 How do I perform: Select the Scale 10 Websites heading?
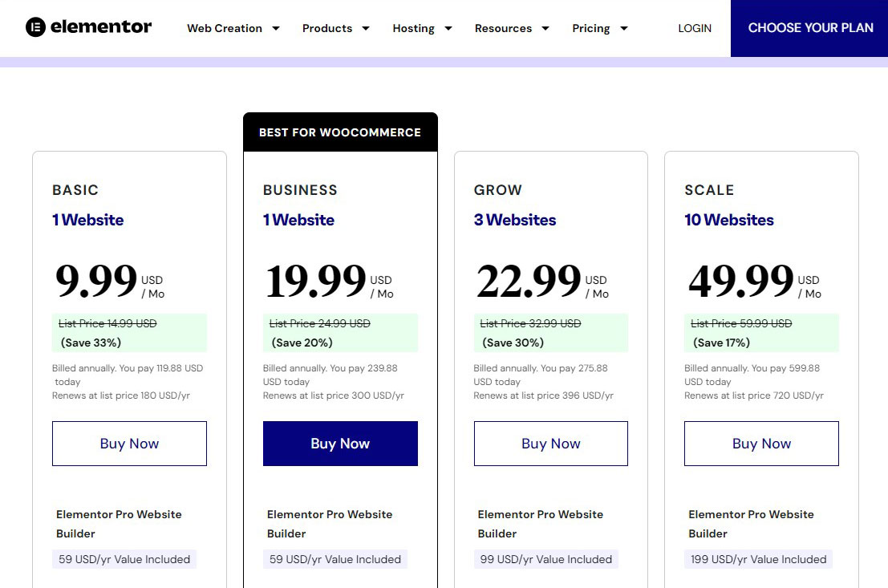(x=729, y=220)
